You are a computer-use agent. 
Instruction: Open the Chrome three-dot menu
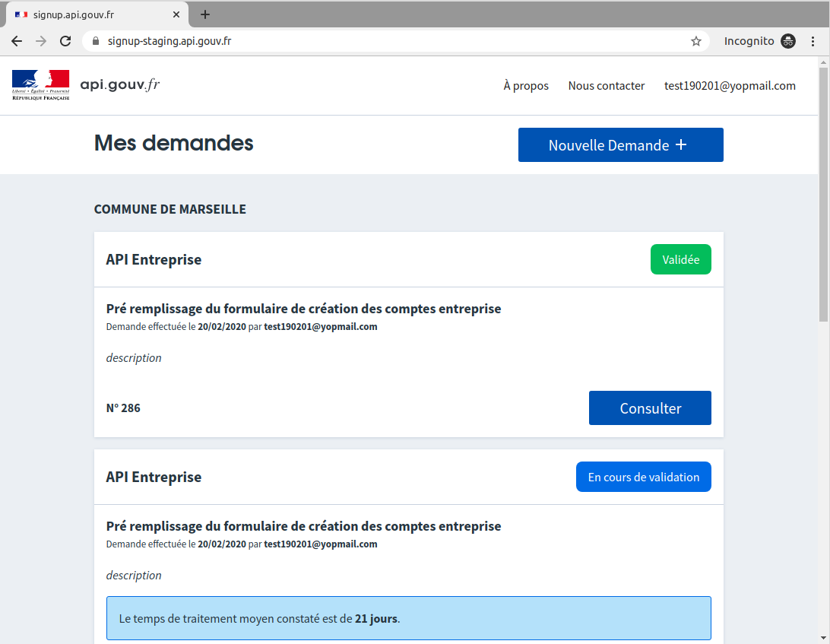(813, 41)
